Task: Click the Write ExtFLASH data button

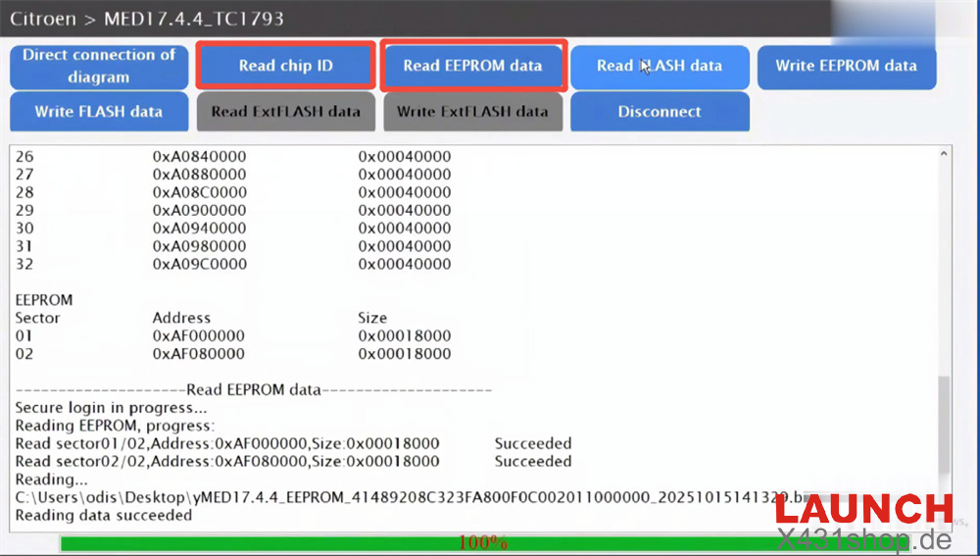Action: tap(473, 112)
